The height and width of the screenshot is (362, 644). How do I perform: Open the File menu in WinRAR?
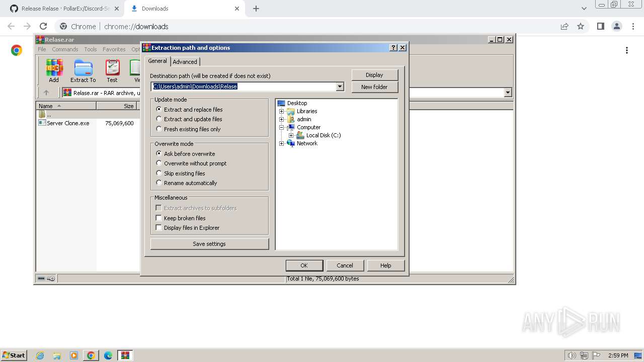coord(42,49)
